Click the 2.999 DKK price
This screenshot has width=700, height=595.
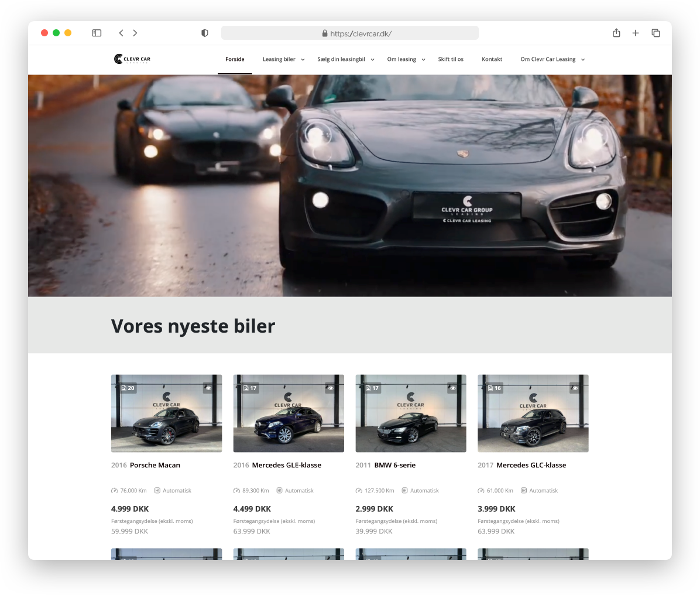pos(375,509)
